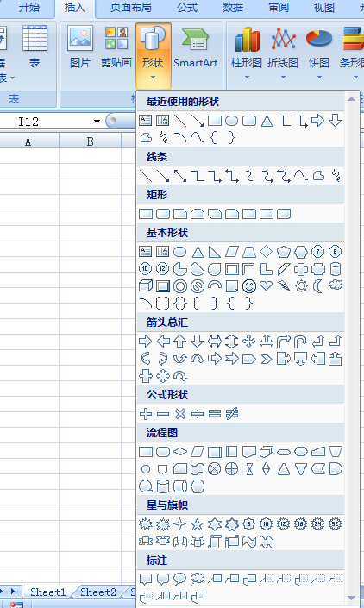Pick the moon shape
The width and height of the screenshot is (364, 608).
[x=318, y=286]
